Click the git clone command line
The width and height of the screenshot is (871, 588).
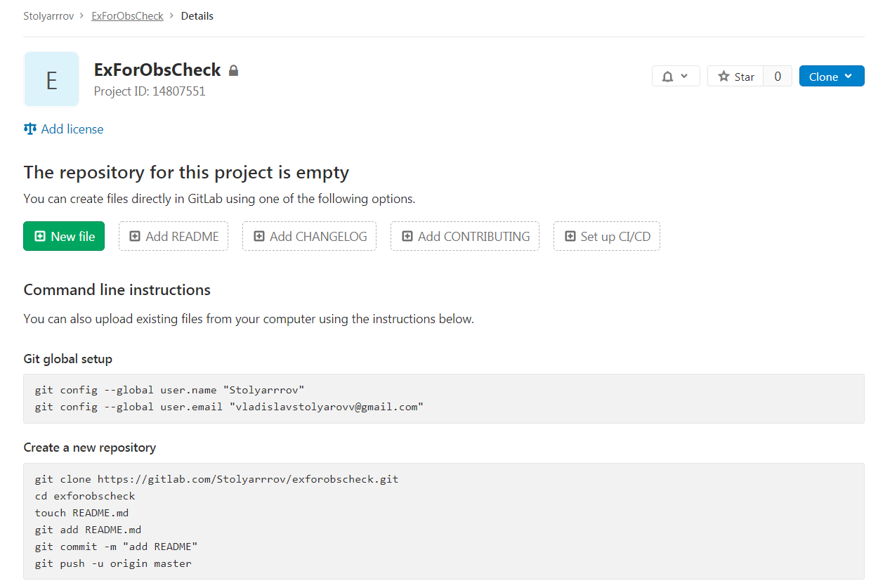point(216,479)
